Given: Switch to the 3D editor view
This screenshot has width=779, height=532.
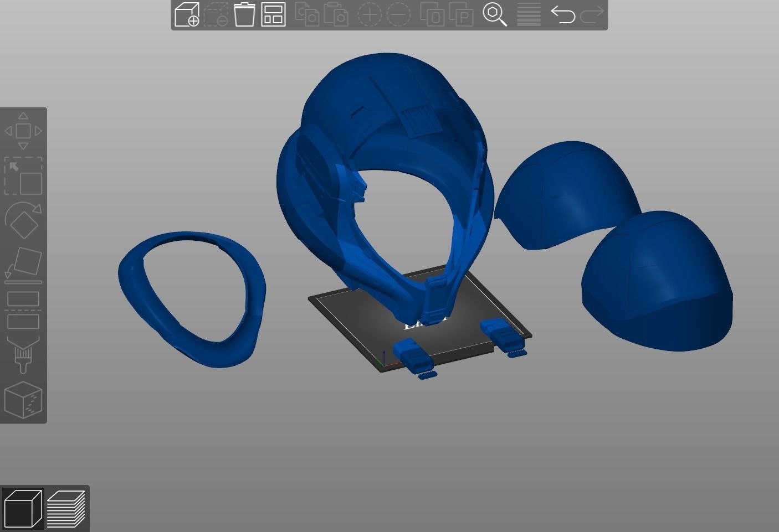Looking at the screenshot, I should click(23, 508).
